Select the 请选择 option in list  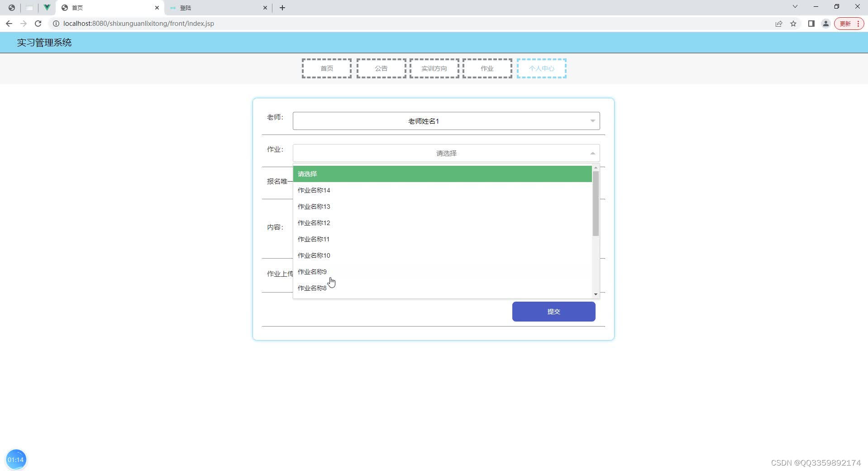443,174
